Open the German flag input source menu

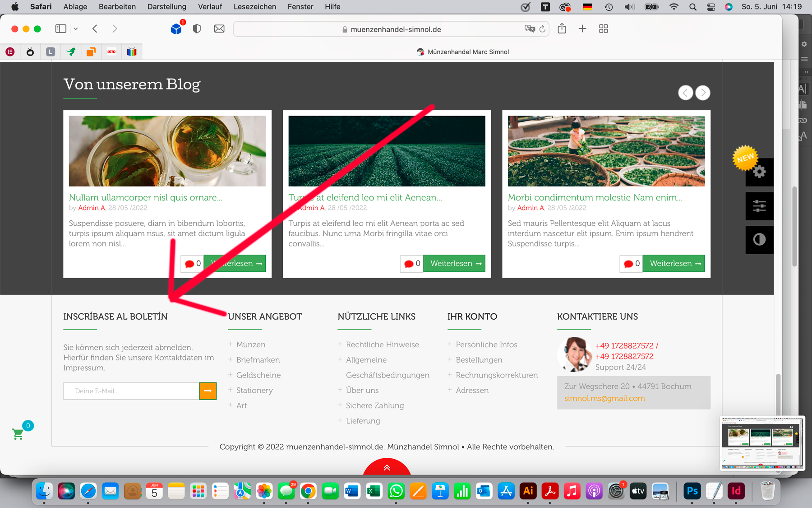tap(587, 7)
